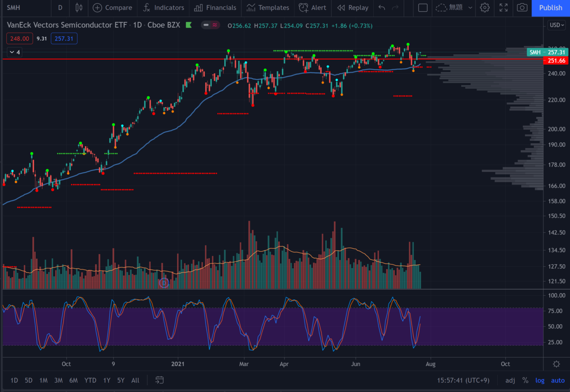Viewport: 570px width, 392px height.
Task: Open the layout setup square icon
Action: tap(423, 8)
